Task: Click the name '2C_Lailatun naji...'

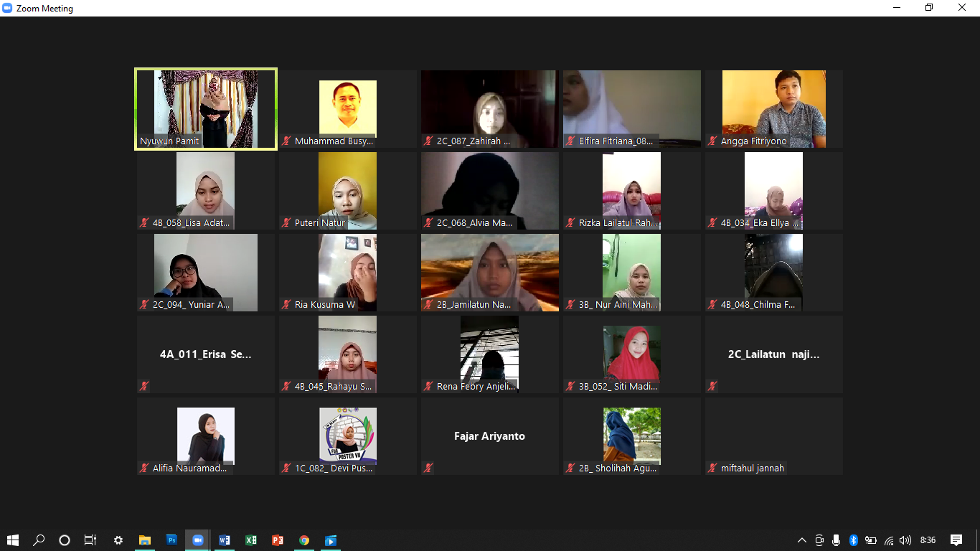Action: (773, 354)
